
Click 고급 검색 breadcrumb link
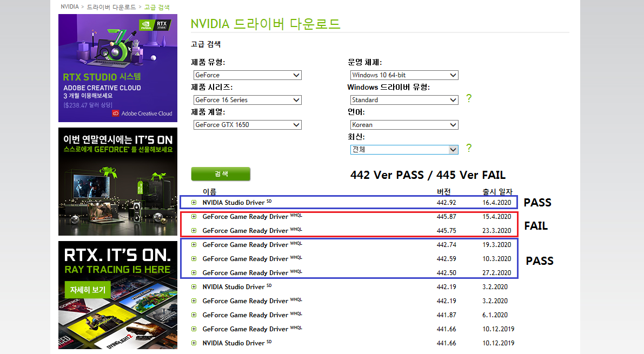tap(156, 7)
